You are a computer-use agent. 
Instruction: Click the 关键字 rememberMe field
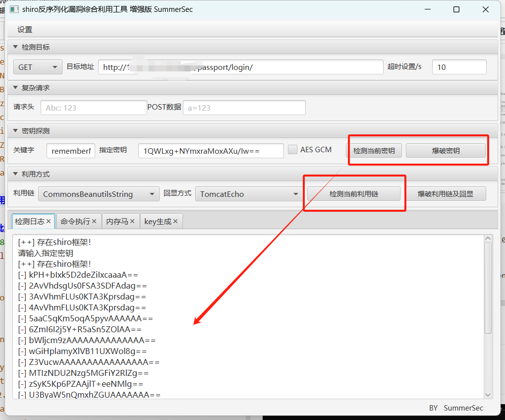click(x=71, y=151)
